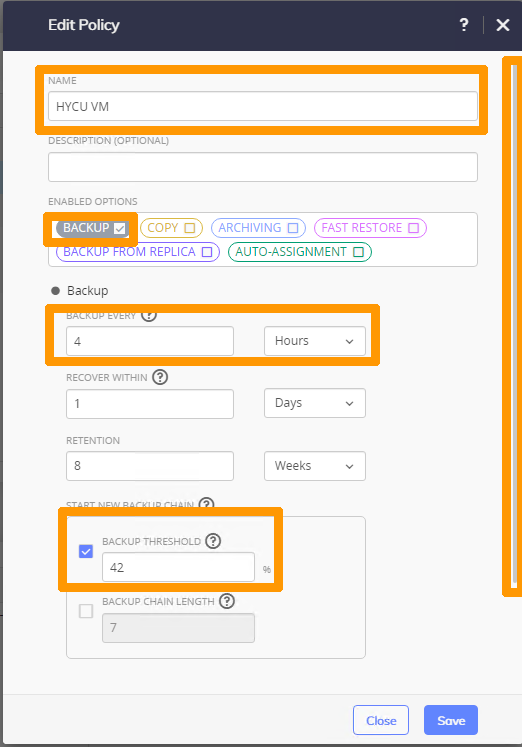Click the Backup section heading
The image size is (522, 747).
tap(88, 291)
